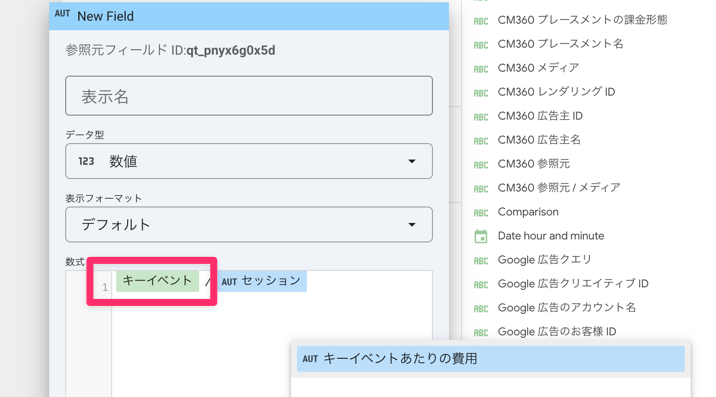Click the 表示名 display name input field
716x397 pixels.
(249, 96)
